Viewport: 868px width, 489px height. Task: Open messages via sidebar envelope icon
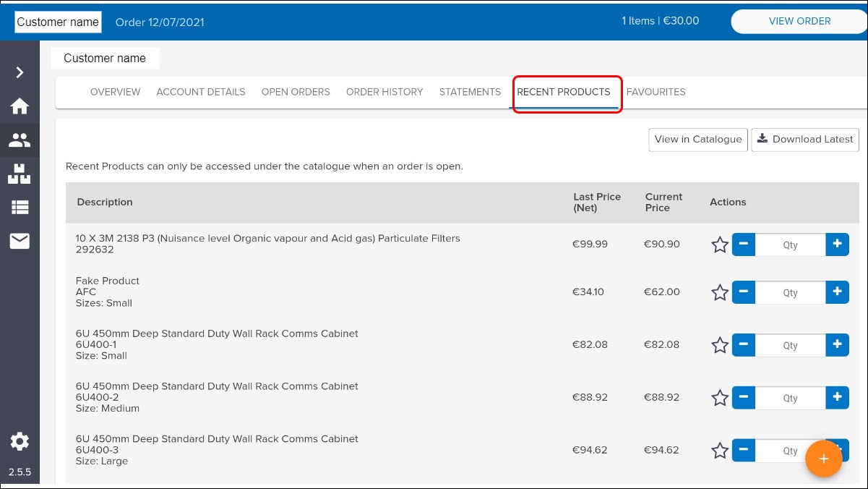(20, 241)
